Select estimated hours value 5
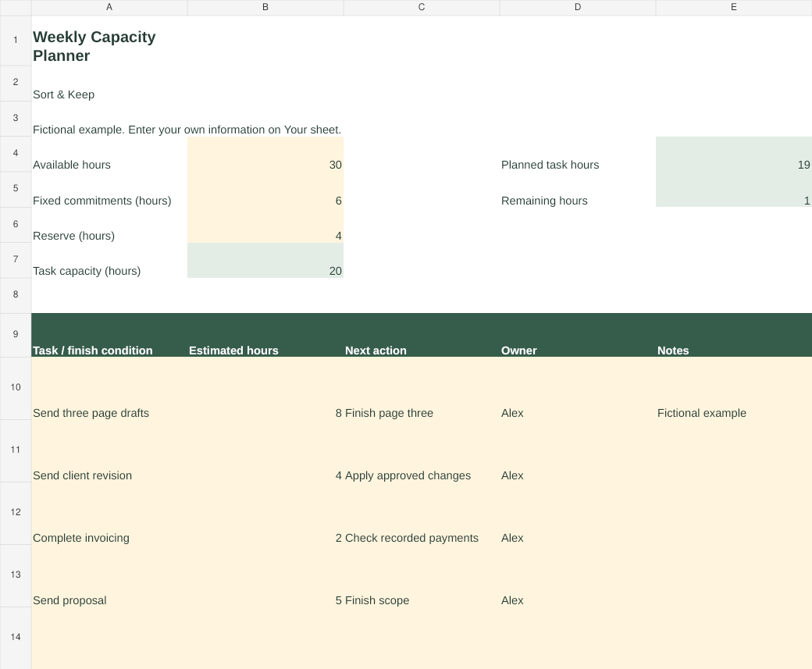812x669 pixels. (265, 576)
